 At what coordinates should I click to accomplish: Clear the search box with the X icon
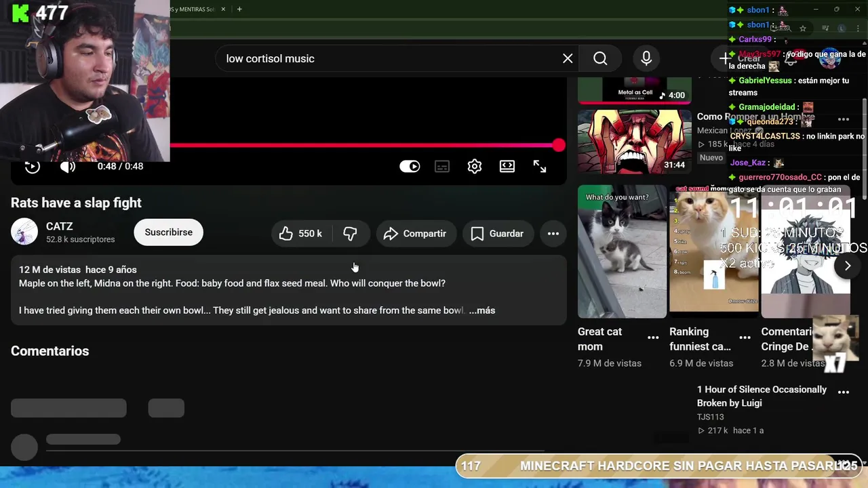tap(568, 58)
